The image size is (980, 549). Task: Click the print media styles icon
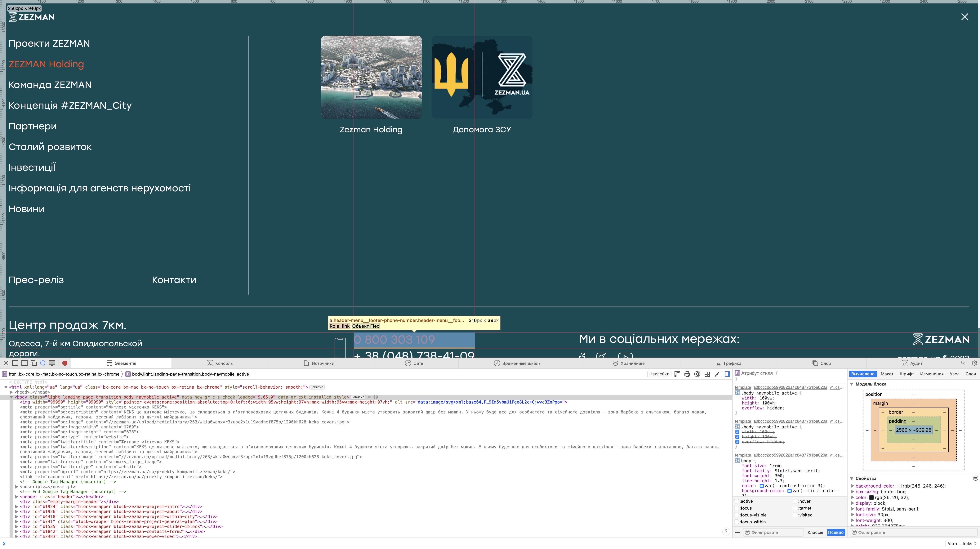(687, 374)
